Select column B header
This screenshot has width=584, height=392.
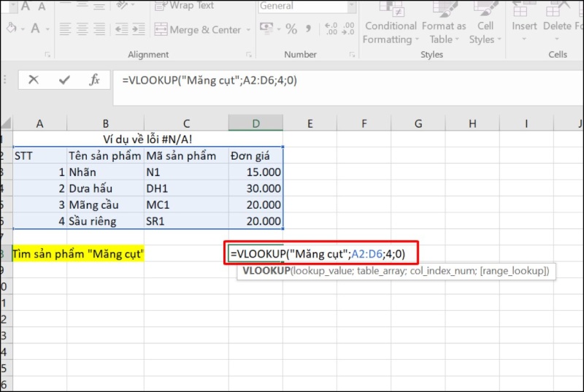[105, 123]
